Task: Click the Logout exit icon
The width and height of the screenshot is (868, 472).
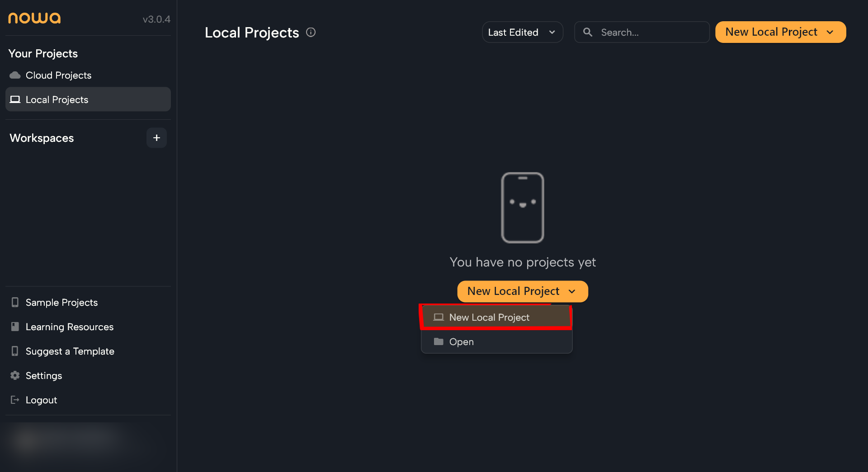Action: point(15,400)
